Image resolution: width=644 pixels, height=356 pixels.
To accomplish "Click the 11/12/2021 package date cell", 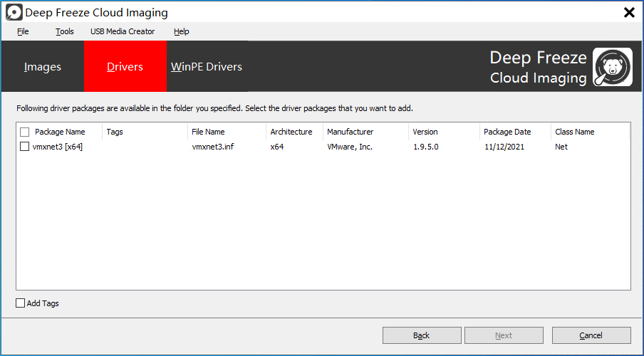I will click(504, 147).
